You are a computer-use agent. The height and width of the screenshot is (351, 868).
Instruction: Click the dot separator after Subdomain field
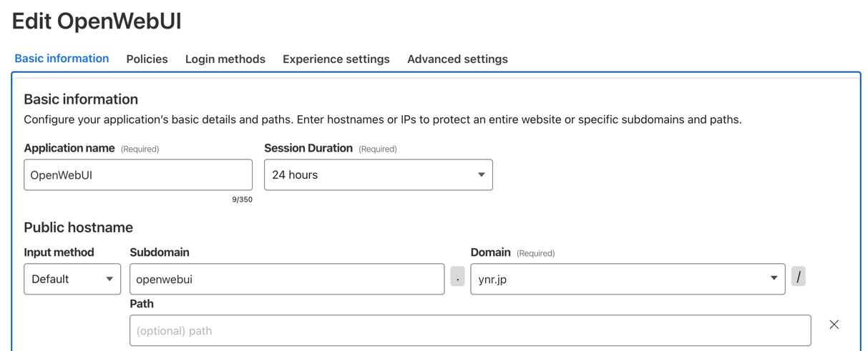point(457,277)
